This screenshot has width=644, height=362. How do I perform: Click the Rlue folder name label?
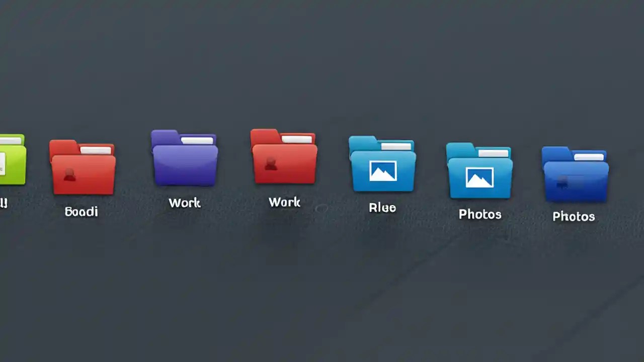(x=382, y=207)
